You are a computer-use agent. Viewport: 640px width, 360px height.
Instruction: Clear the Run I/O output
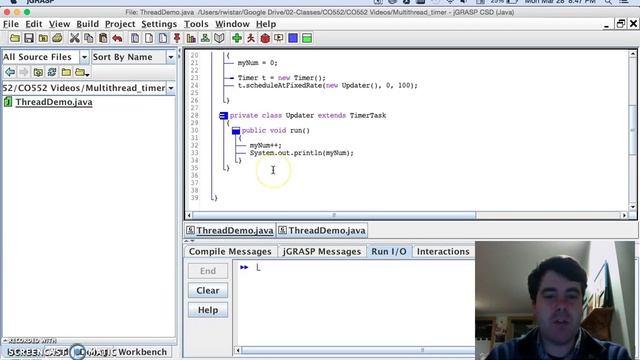tap(208, 291)
